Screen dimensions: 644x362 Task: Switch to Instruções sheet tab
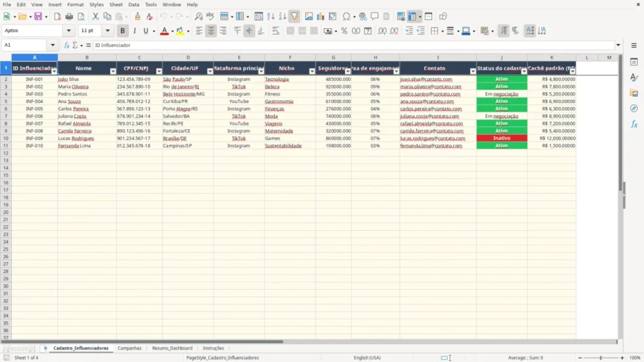[x=213, y=348]
